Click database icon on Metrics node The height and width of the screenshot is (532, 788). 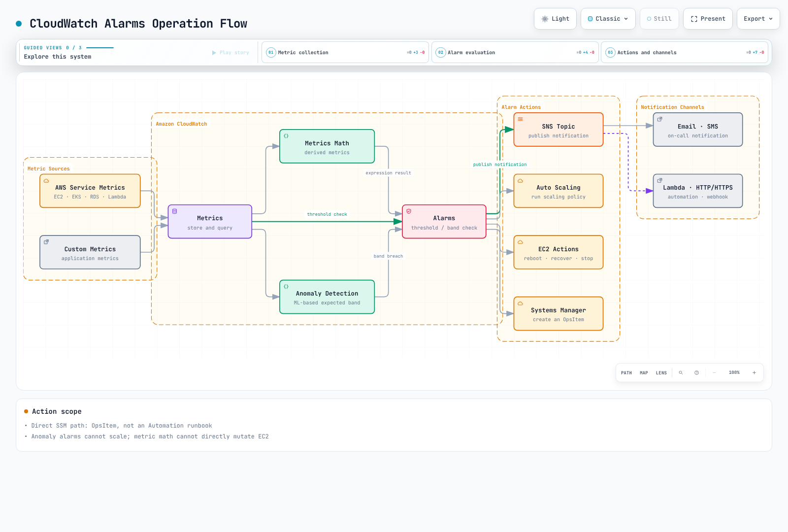point(174,211)
